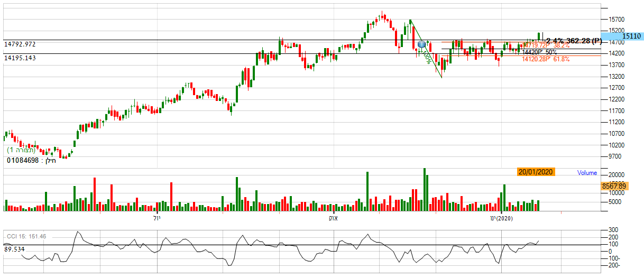
Task: Click the יול month marker on time axis
Action: coord(157,218)
